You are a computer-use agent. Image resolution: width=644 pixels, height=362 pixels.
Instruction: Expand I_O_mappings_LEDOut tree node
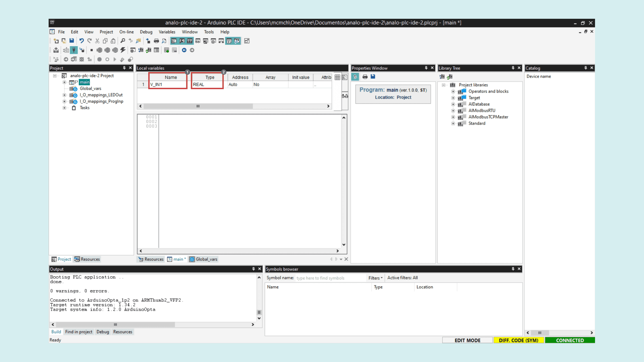[64, 95]
